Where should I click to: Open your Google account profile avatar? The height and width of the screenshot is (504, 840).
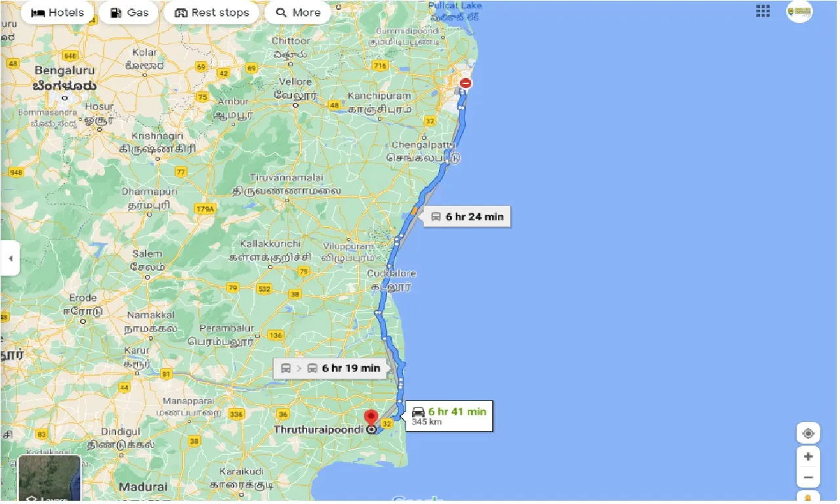(x=799, y=11)
